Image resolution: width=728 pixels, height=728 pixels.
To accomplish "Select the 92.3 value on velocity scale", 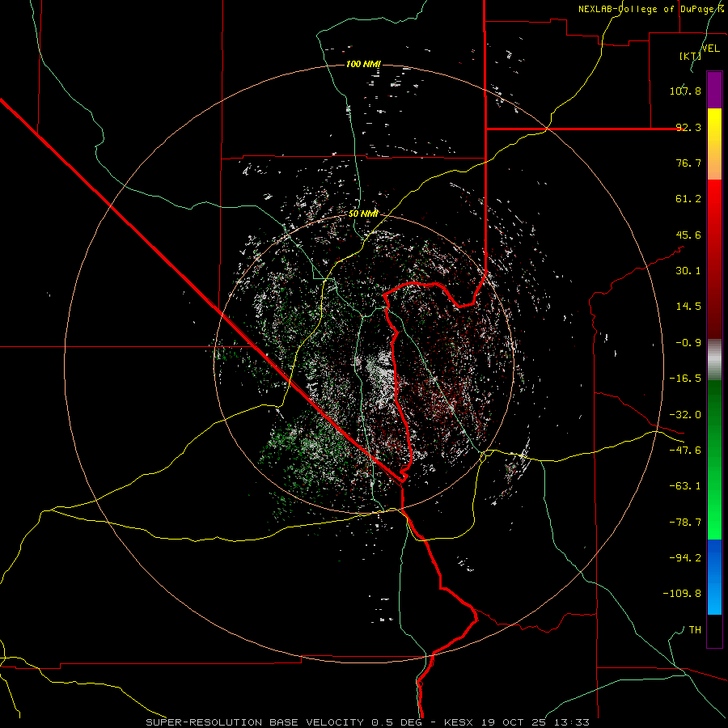I will 688,127.
